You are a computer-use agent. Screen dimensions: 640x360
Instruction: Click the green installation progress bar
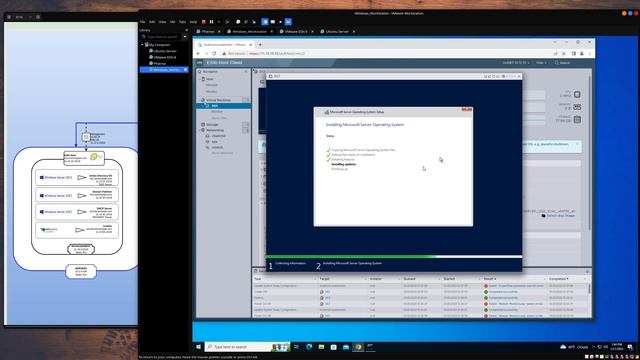tap(351, 257)
